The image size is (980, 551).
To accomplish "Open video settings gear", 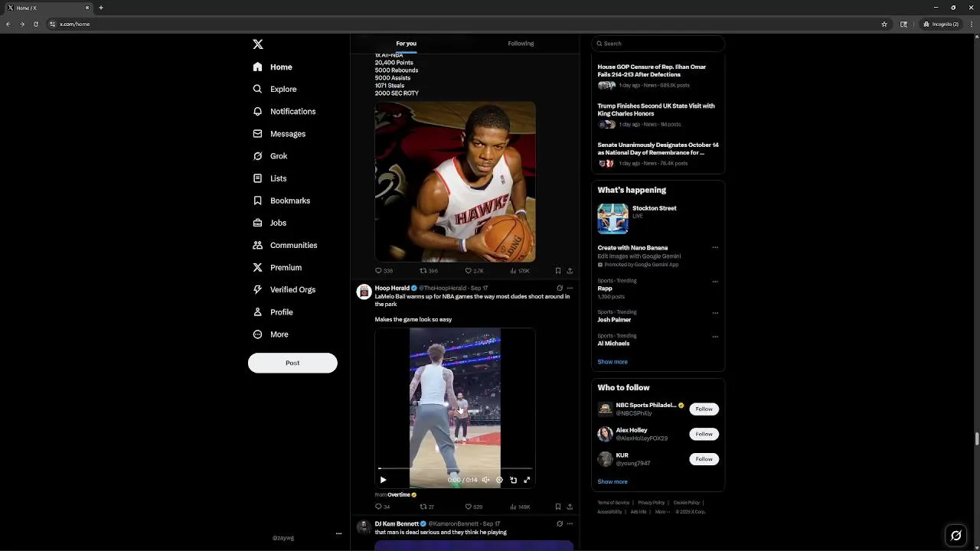I will click(499, 480).
